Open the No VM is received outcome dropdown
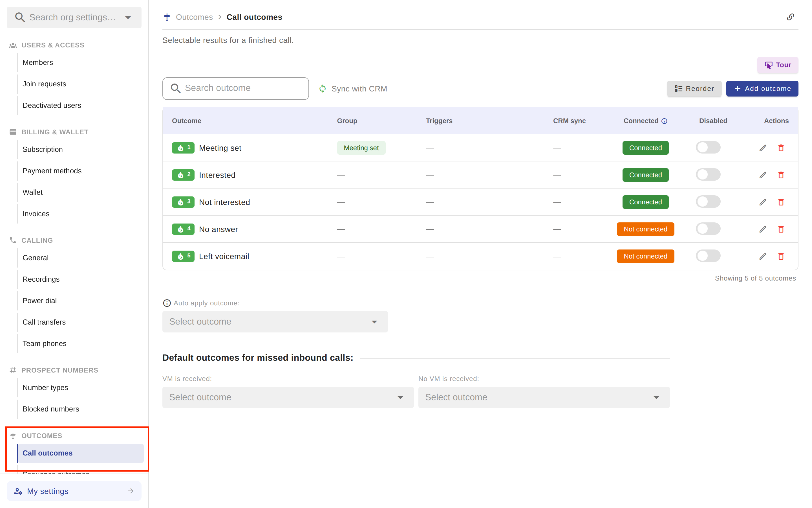This screenshot has height=508, width=812. (544, 397)
